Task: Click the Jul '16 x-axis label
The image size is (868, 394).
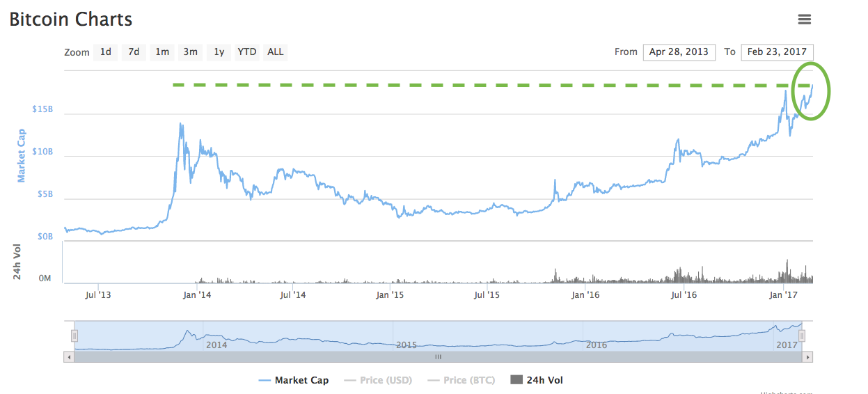Action: click(x=683, y=295)
